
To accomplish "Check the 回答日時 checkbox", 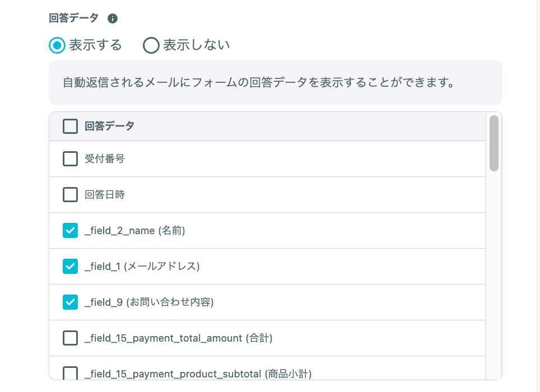I will tap(70, 195).
